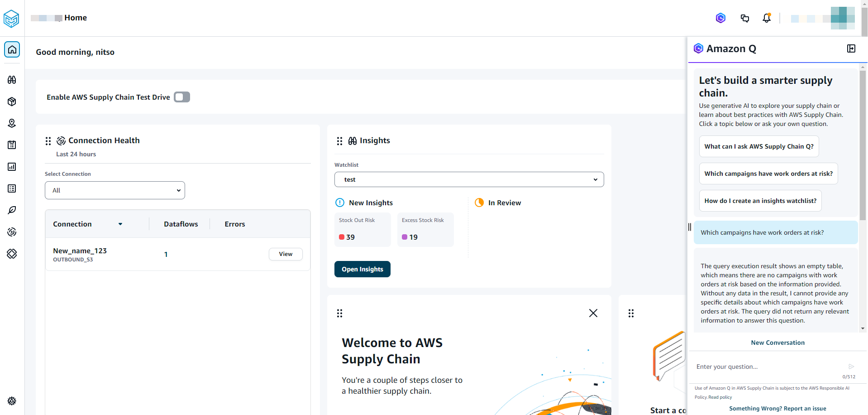
Task: Open the chat feedback icon in the header
Action: [744, 18]
